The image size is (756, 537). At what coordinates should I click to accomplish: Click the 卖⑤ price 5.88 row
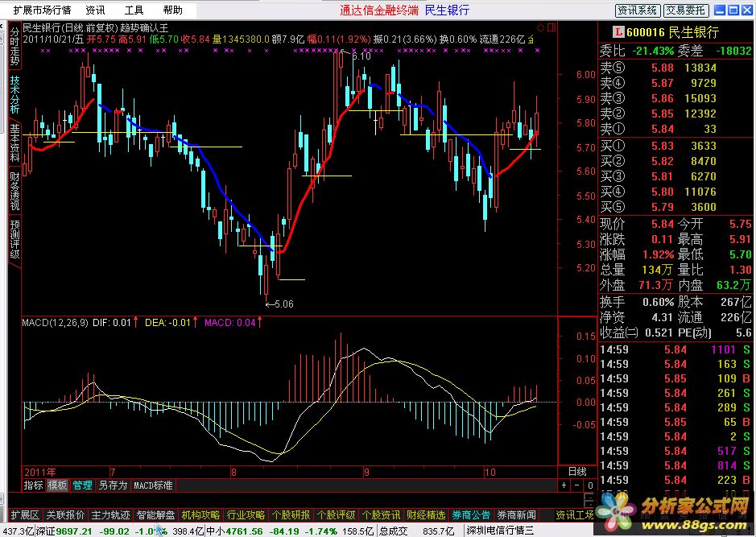click(x=676, y=68)
